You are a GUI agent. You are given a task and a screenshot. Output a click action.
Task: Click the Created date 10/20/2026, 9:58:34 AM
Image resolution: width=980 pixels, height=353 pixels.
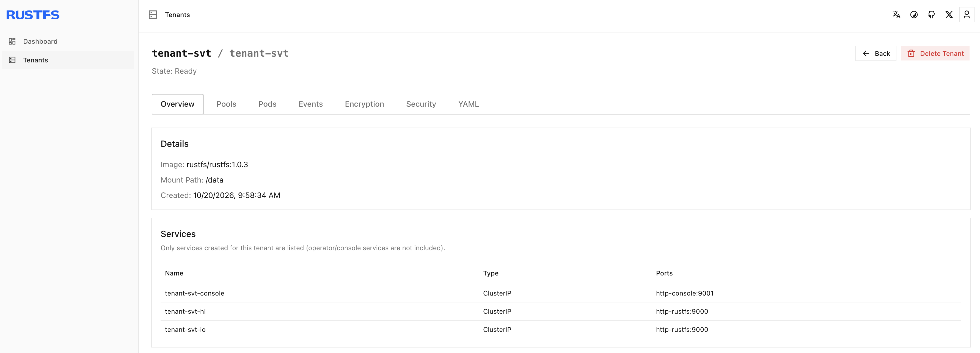click(x=237, y=195)
